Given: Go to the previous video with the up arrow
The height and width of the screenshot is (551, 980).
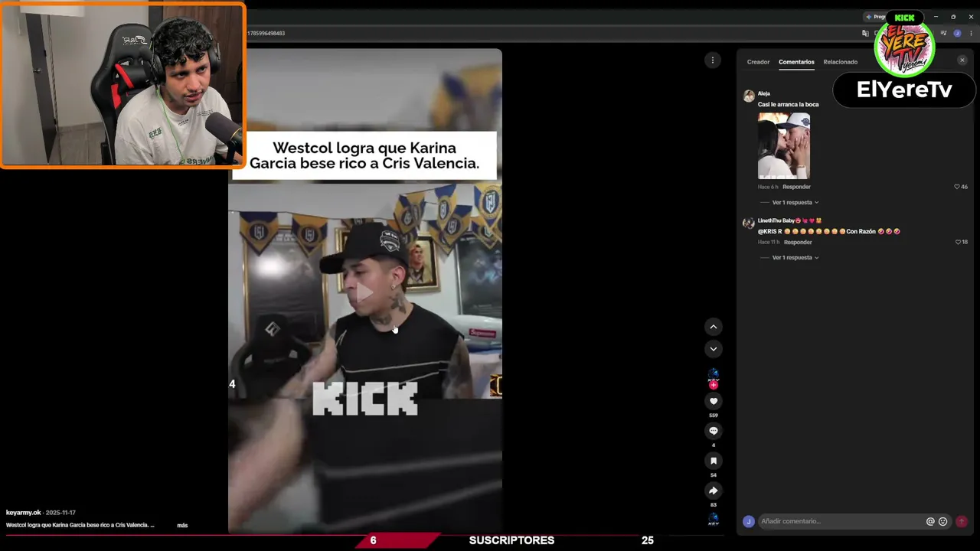Looking at the screenshot, I should click(x=713, y=327).
